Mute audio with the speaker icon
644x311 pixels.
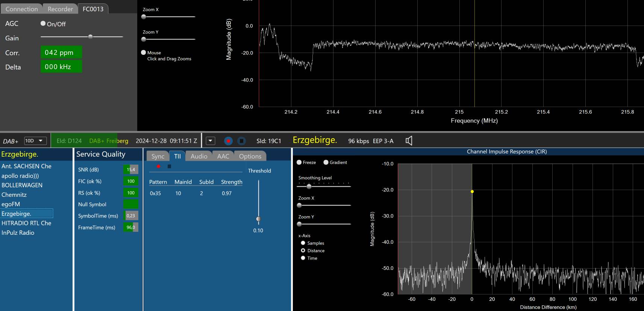pyautogui.click(x=409, y=141)
